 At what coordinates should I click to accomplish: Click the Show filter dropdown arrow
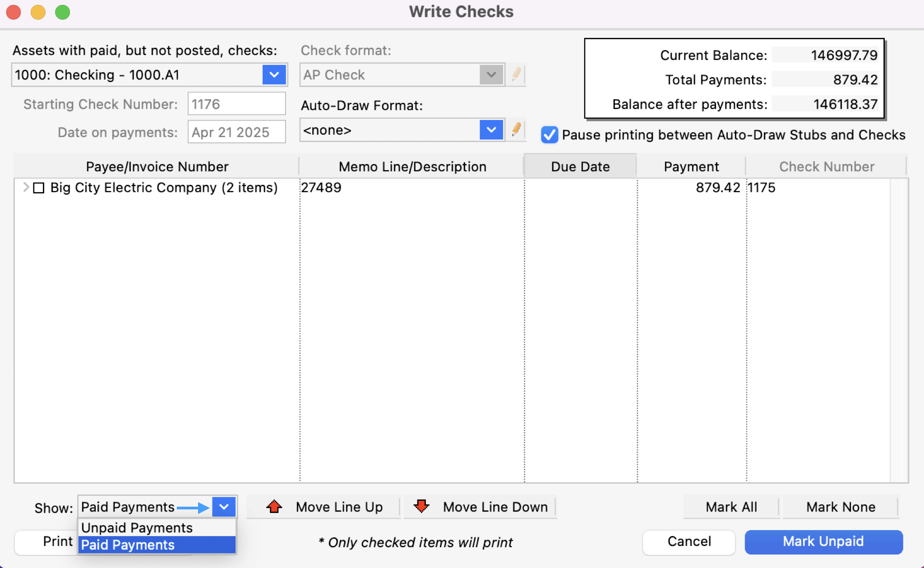tap(224, 507)
